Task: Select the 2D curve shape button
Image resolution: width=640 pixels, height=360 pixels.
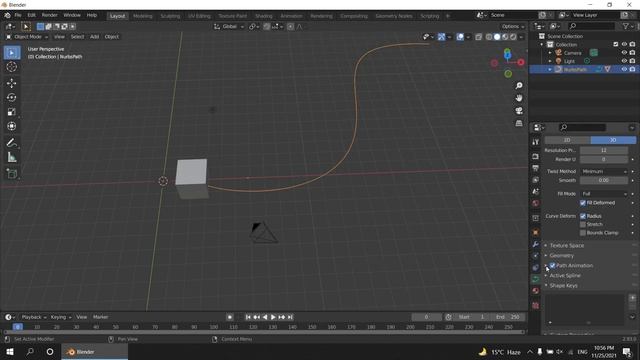Action: pyautogui.click(x=567, y=140)
